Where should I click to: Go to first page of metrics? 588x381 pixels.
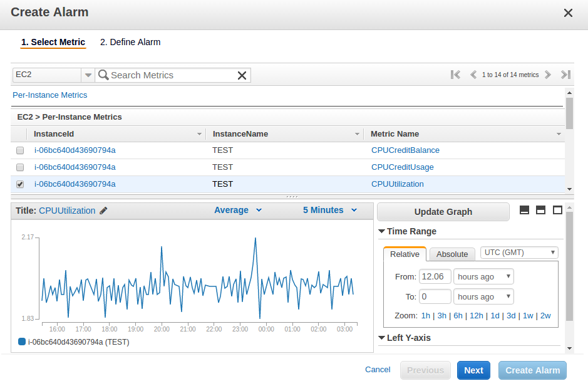coord(455,75)
